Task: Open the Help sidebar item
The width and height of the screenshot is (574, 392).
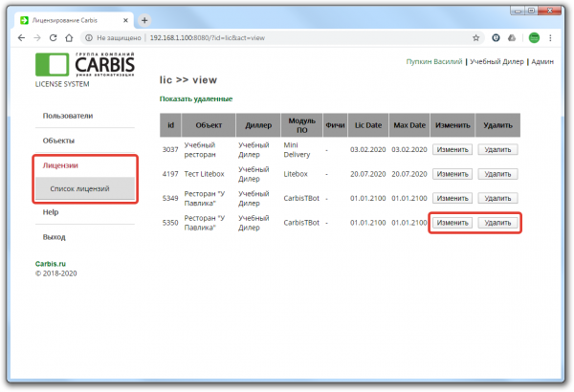Action: 51,212
